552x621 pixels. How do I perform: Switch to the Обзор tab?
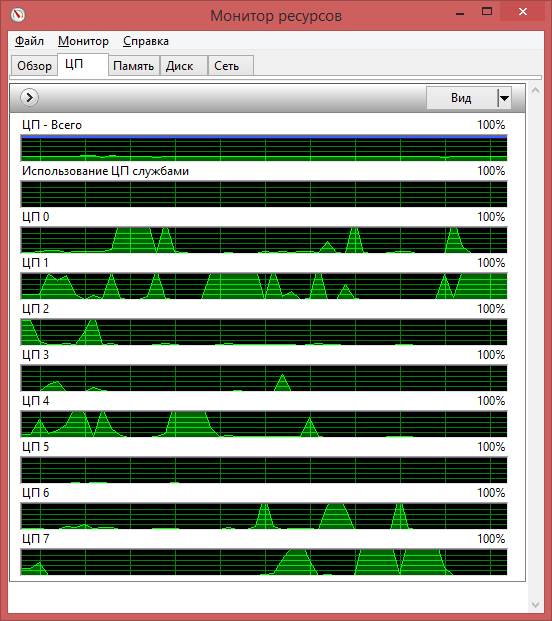point(34,66)
